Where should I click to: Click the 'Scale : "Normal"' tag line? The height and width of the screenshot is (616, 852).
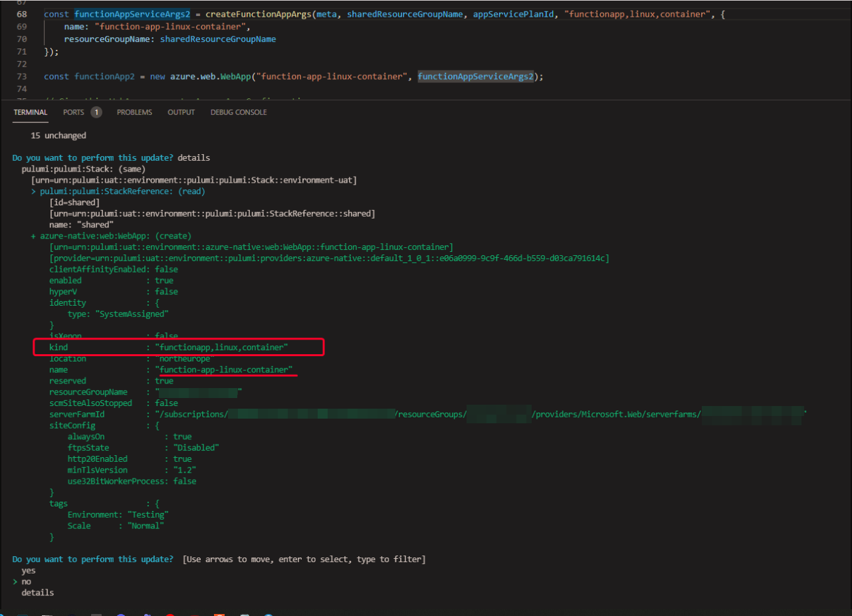(x=116, y=526)
